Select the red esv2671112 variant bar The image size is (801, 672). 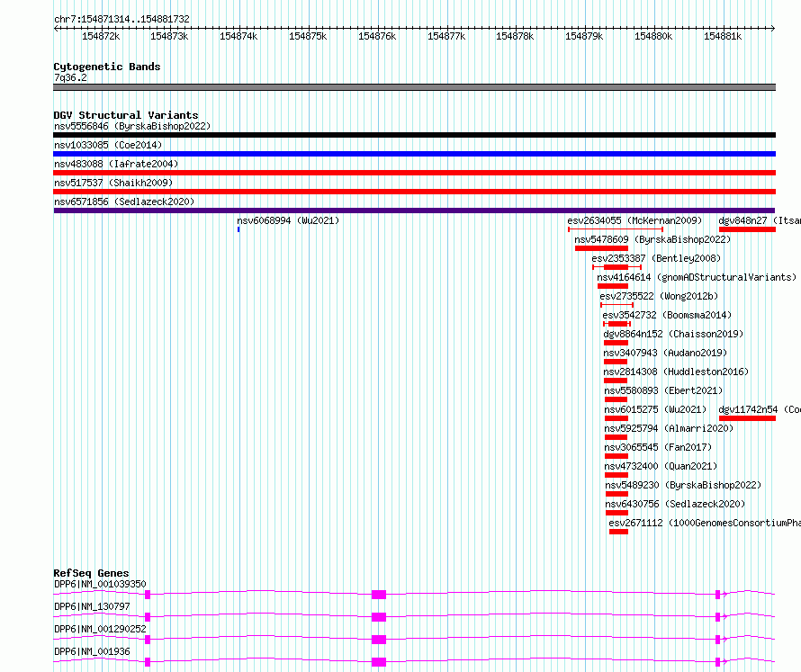tap(618, 532)
